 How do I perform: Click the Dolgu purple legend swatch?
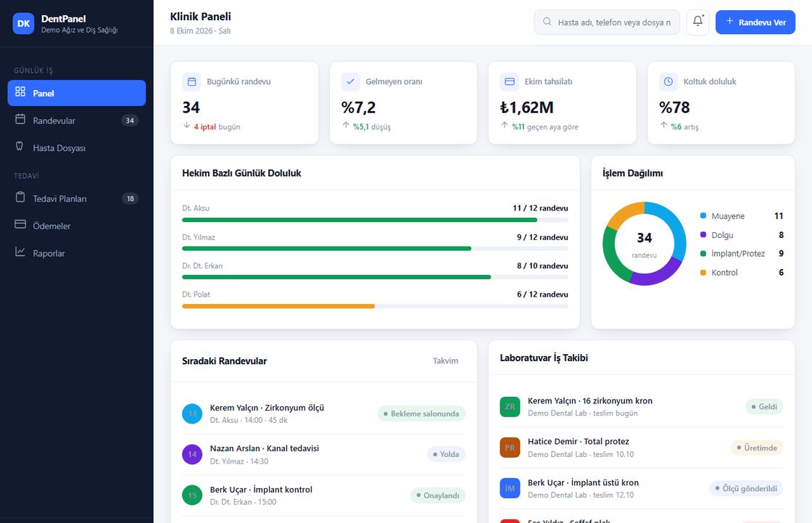703,235
